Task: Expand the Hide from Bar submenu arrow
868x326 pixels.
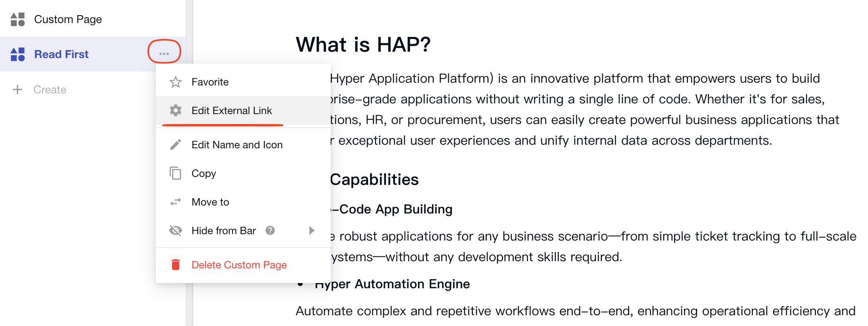Action: [312, 231]
